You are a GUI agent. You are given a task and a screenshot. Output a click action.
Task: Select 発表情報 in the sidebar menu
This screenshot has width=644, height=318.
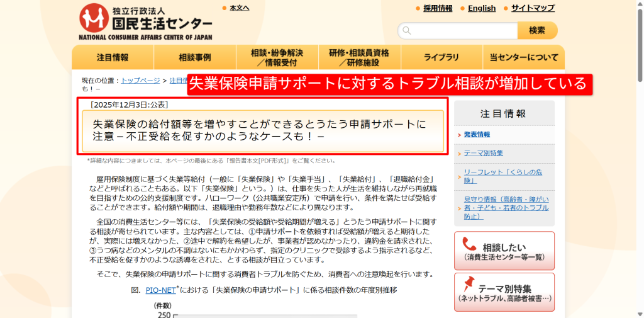tap(477, 135)
